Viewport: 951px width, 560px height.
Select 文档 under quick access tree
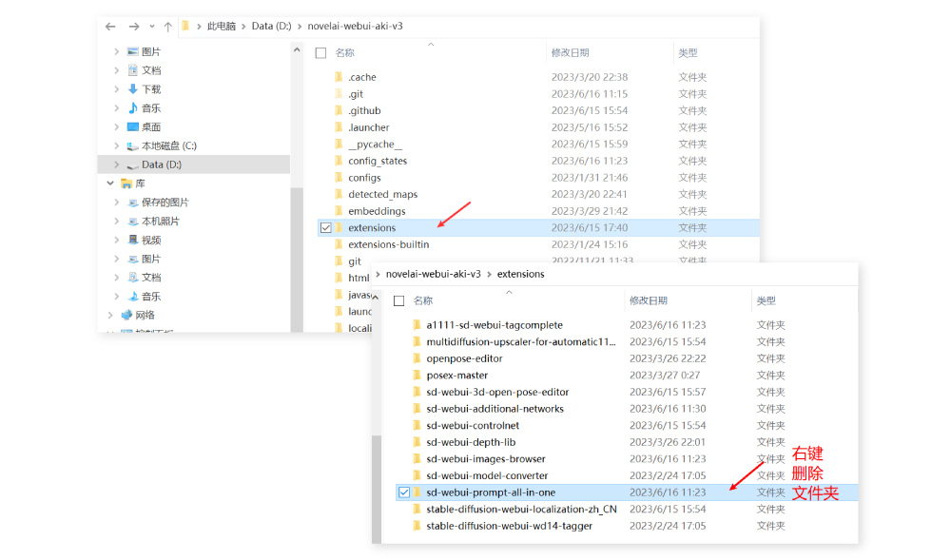click(151, 70)
